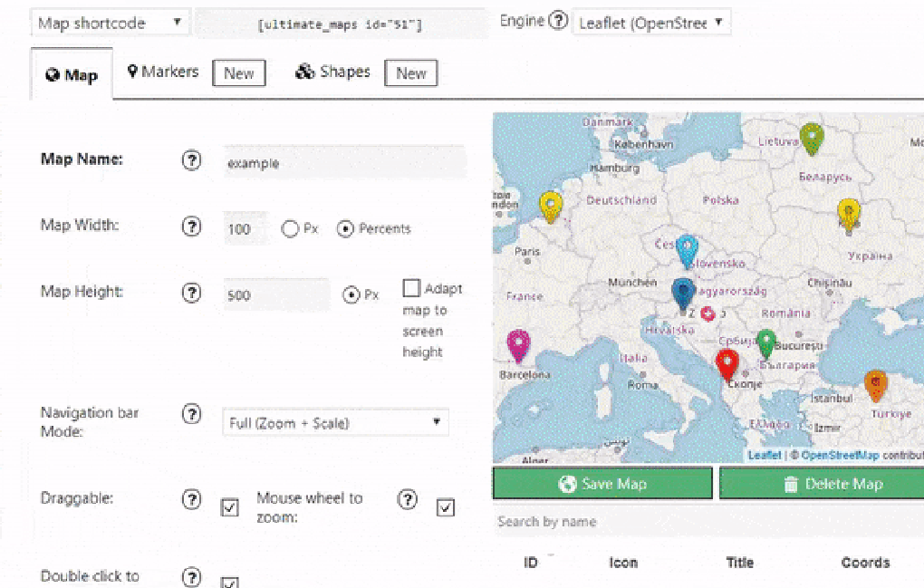924x588 pixels.
Task: Select the Percents radio for Map Width
Action: coord(345,228)
